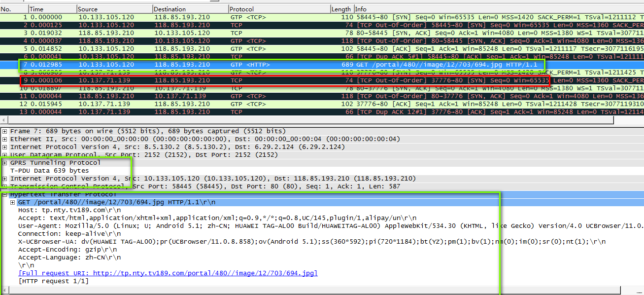Viewport: 644px width, 295px height.
Task: Select packet 4 GTP Out-Of-Order row
Action: click(322, 41)
